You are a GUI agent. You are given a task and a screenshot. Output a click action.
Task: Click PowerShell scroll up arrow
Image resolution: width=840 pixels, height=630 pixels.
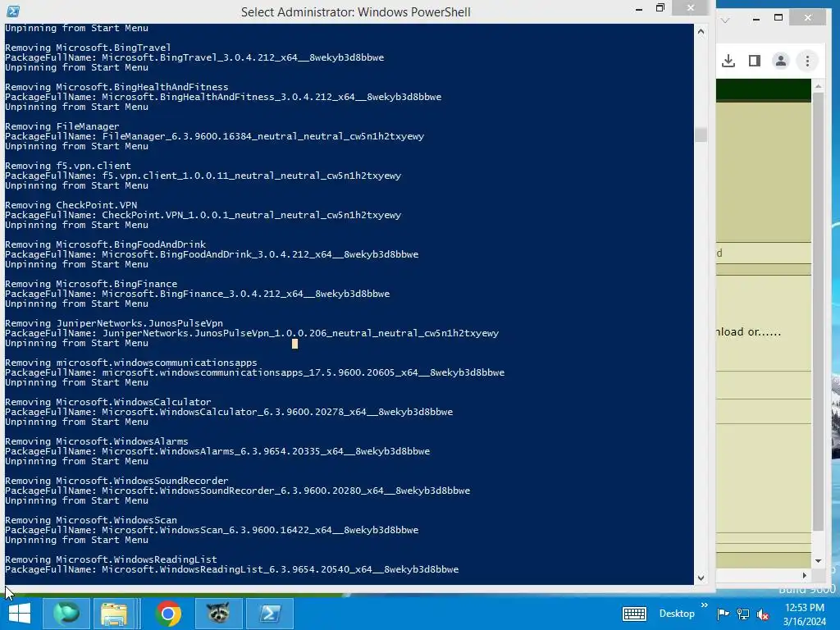click(x=701, y=32)
